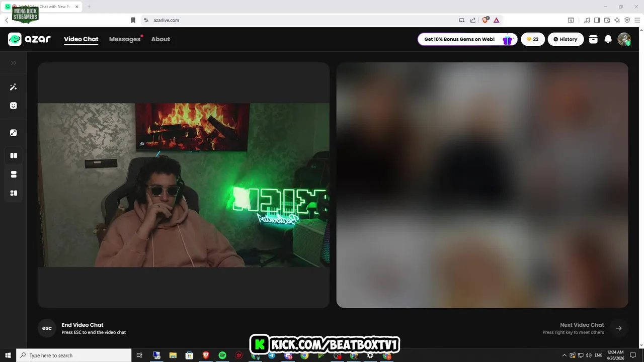The height and width of the screenshot is (362, 644).
Task: Open the Windows Start menu
Action: point(8,355)
